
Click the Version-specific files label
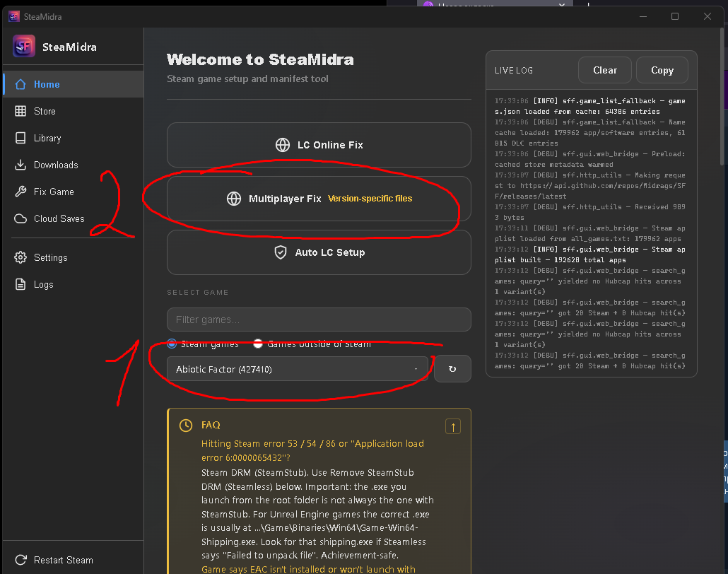pyautogui.click(x=370, y=199)
